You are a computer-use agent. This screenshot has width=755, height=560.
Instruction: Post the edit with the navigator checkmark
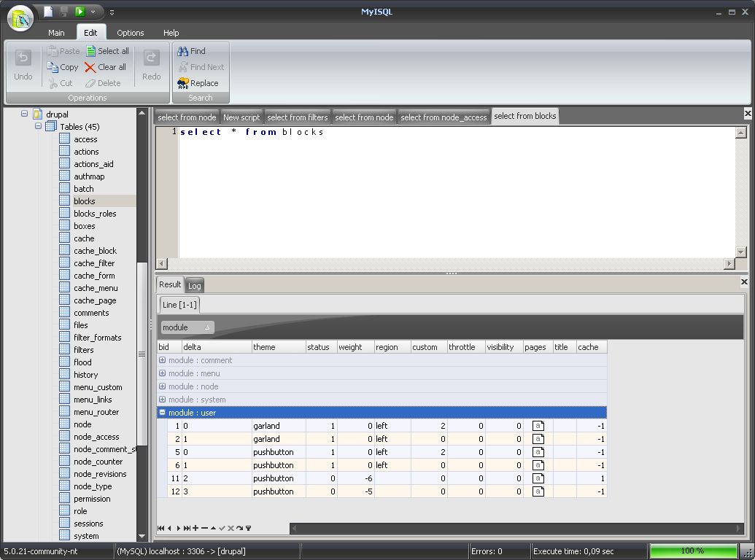click(x=222, y=528)
